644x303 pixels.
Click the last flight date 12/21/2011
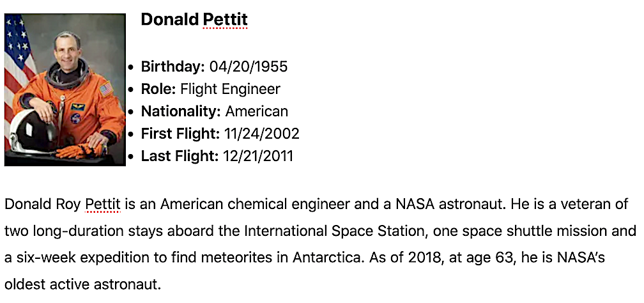coord(258,156)
